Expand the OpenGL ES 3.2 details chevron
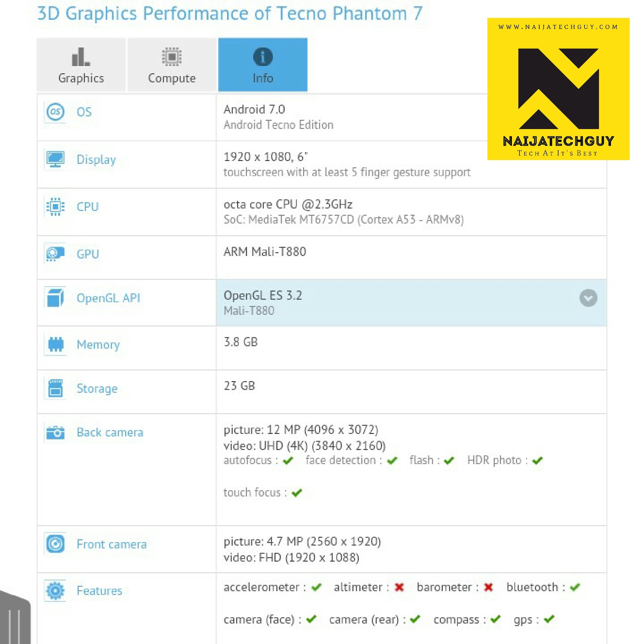 pos(588,298)
